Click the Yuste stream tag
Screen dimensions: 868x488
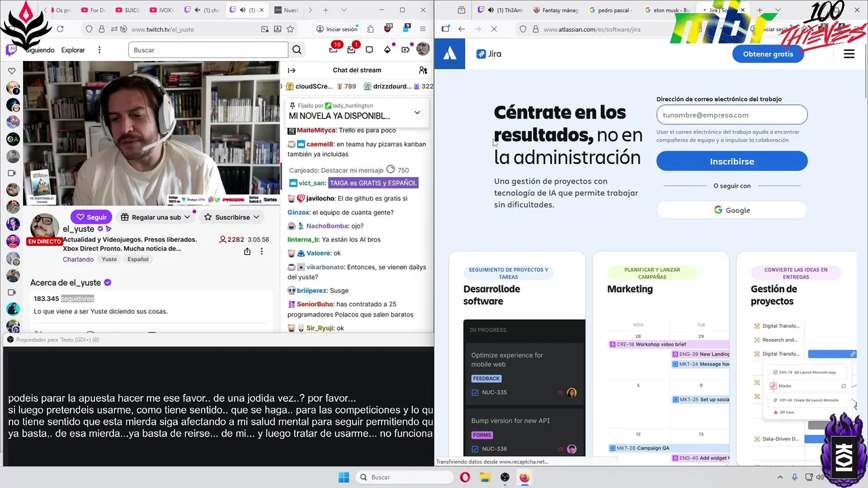[x=109, y=259]
